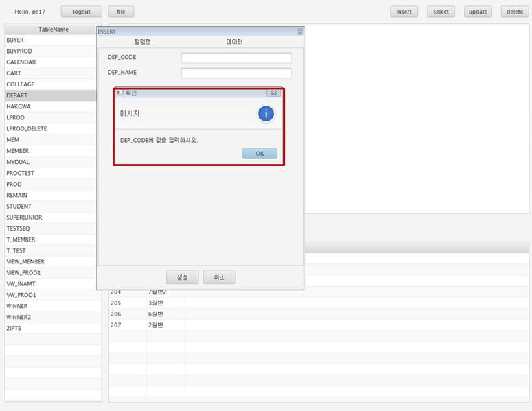
Task: Click the insert button
Action: point(404,12)
